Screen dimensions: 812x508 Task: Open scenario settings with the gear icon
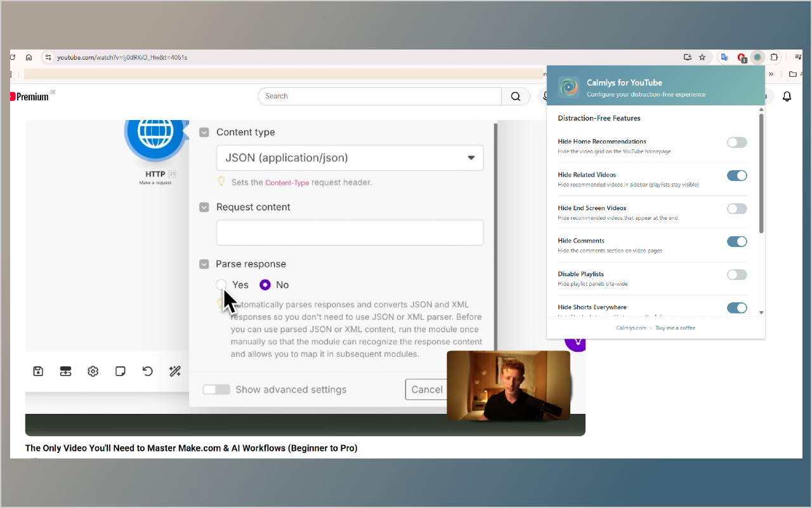[93, 371]
